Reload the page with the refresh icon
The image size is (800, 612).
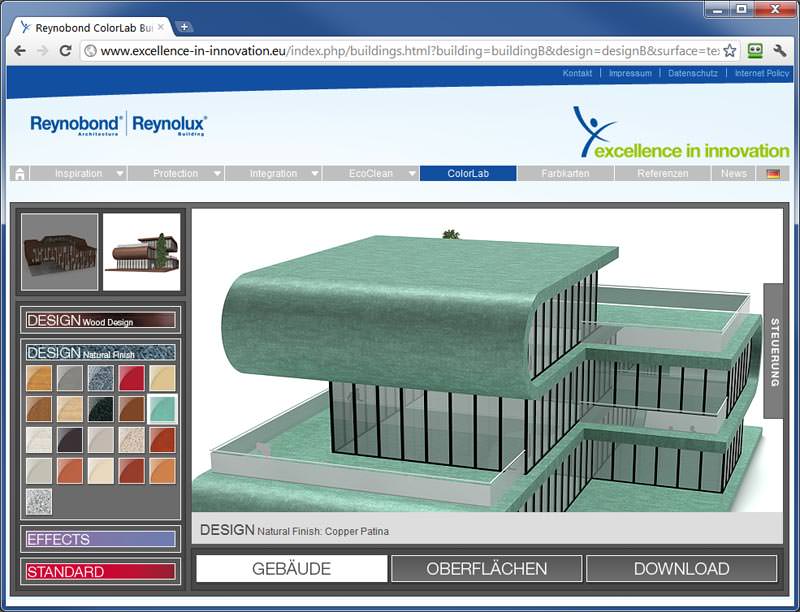click(65, 50)
